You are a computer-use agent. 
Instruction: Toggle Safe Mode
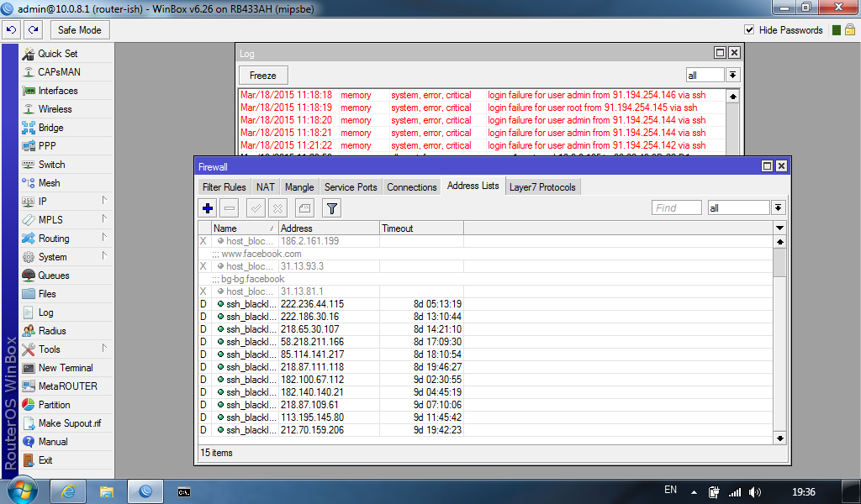pos(79,30)
